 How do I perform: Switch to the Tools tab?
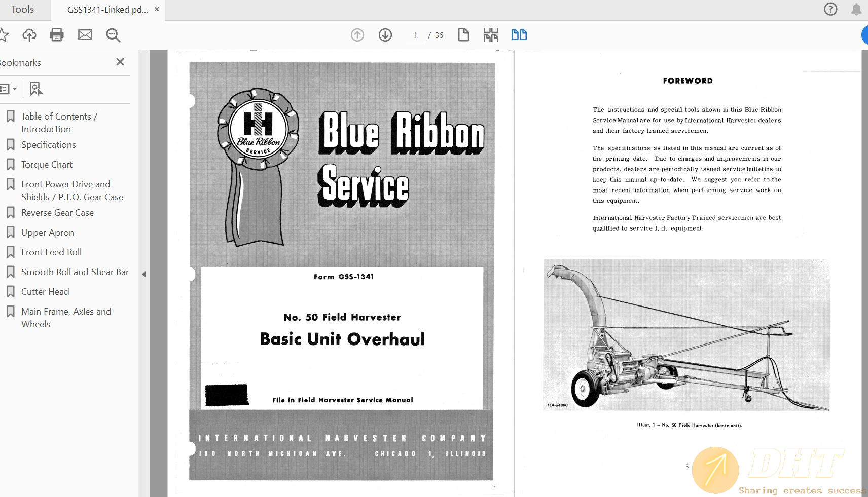pyautogui.click(x=22, y=10)
